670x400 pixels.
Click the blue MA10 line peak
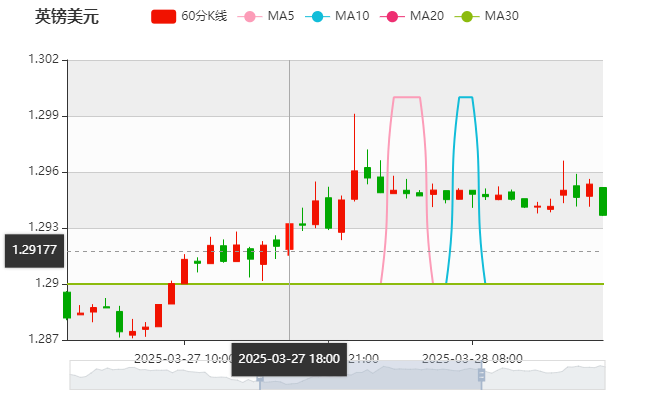[x=465, y=98]
